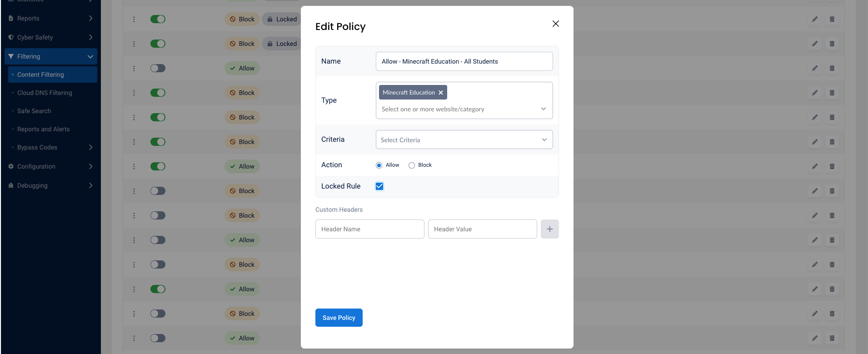Viewport: 868px width, 354px height.
Task: Click the pencil icon in the bottom row
Action: 815,338
